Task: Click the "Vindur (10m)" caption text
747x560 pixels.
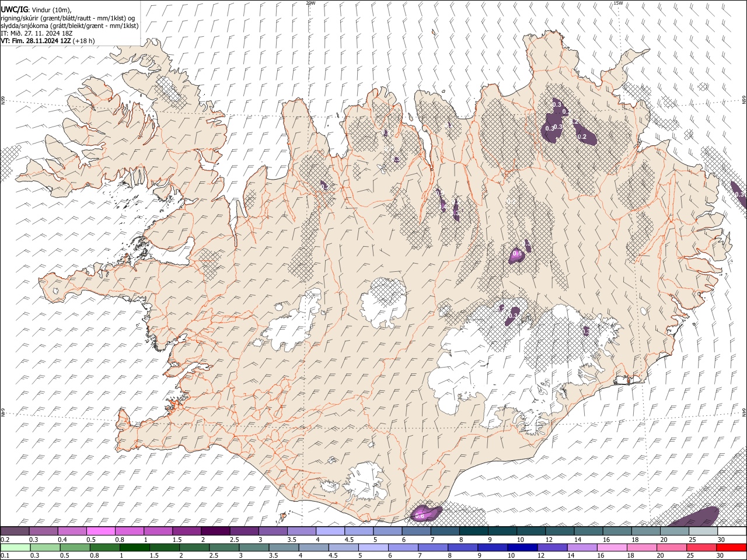Action: click(x=51, y=10)
